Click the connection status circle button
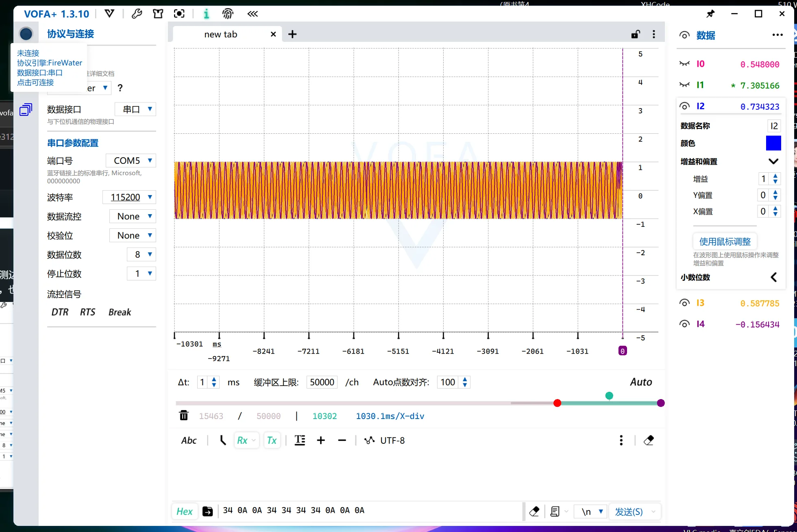This screenshot has height=532, width=797. [x=26, y=34]
